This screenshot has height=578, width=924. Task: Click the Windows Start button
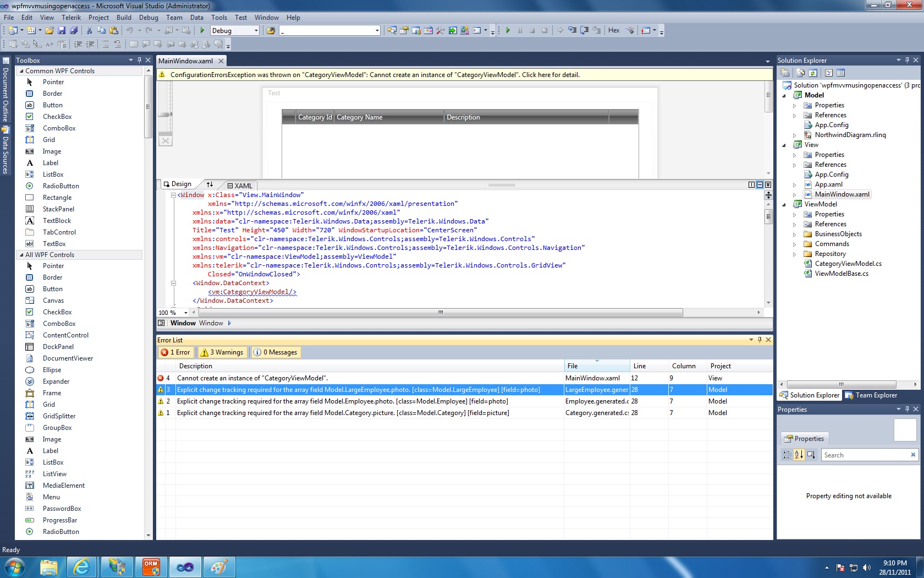14,566
